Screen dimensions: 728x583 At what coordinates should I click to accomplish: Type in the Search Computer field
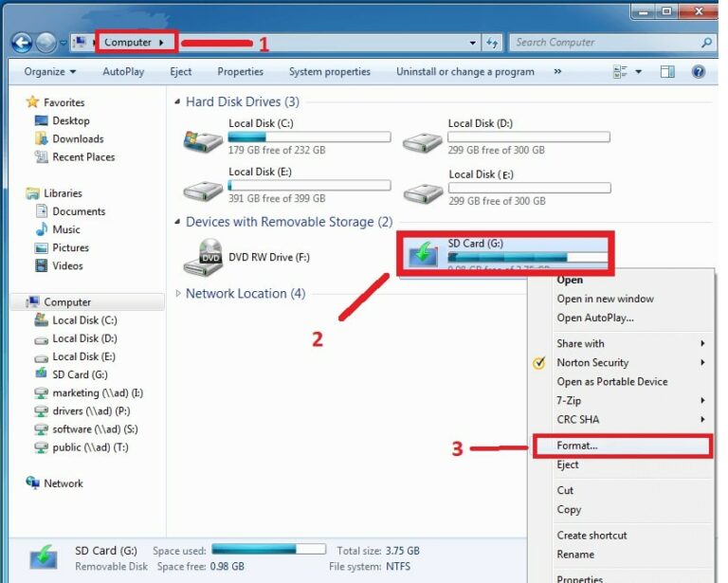tap(602, 43)
